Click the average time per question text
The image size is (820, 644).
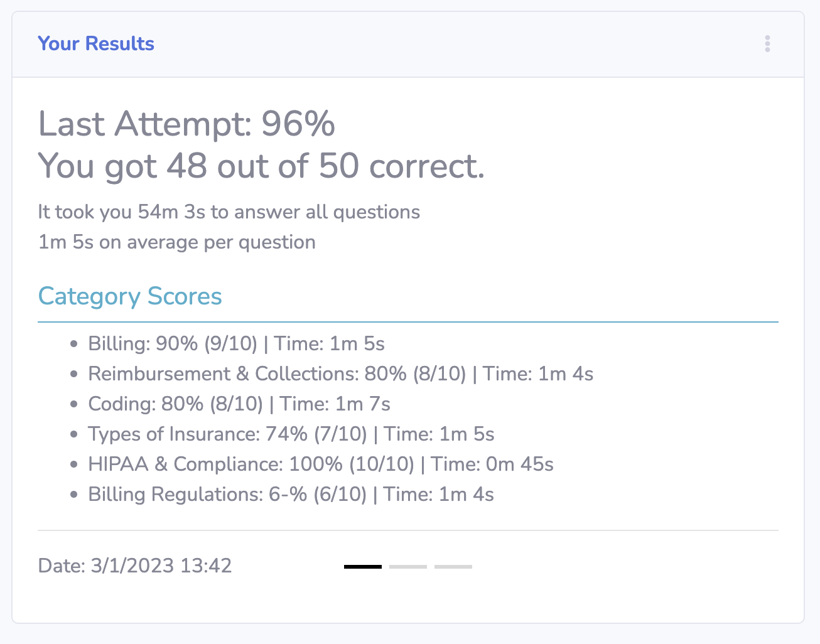coord(176,242)
